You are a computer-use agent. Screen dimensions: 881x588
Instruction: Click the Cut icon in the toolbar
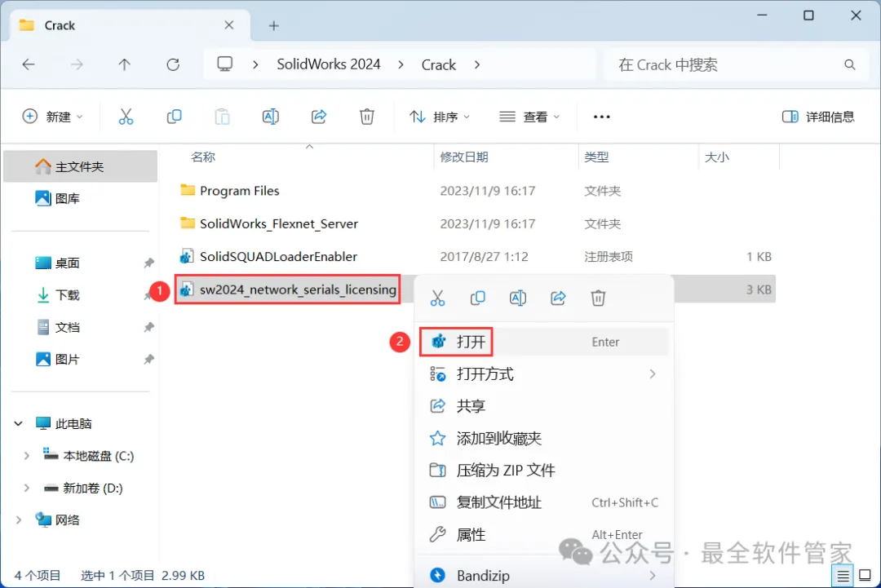coord(126,117)
